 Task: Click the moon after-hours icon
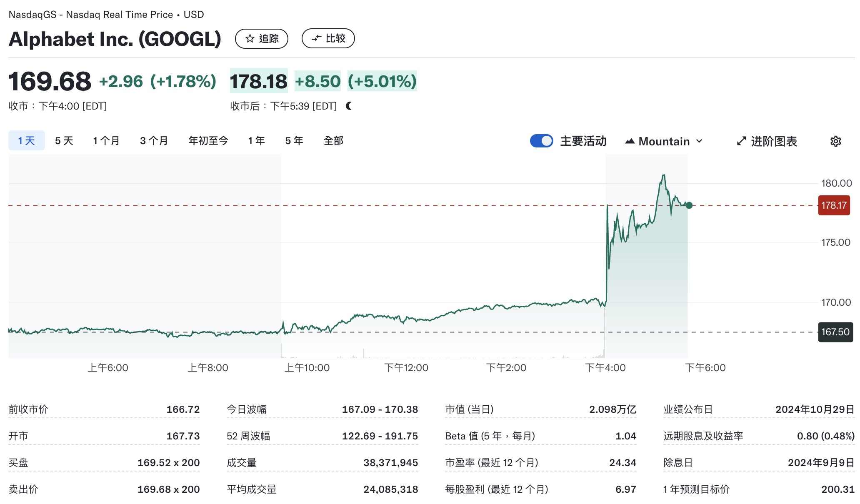(349, 106)
